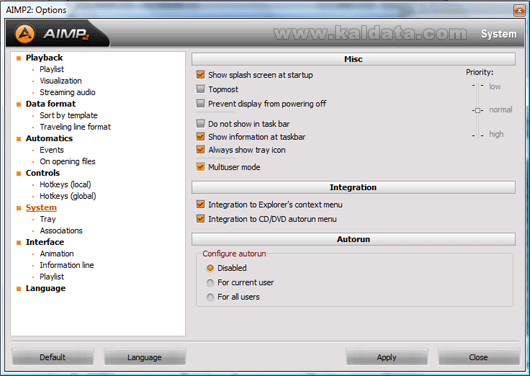The width and height of the screenshot is (530, 376).
Task: Select Hotkeys (global)
Action: coord(68,196)
